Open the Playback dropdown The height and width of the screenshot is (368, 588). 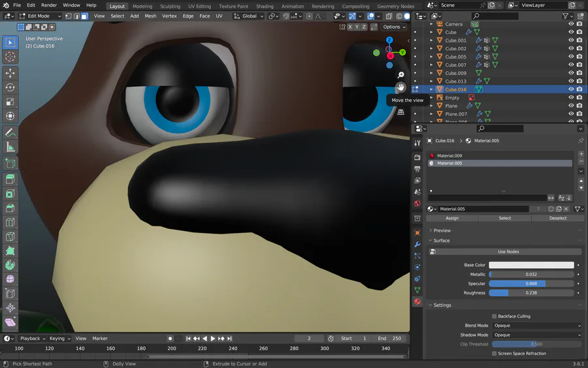click(x=33, y=339)
